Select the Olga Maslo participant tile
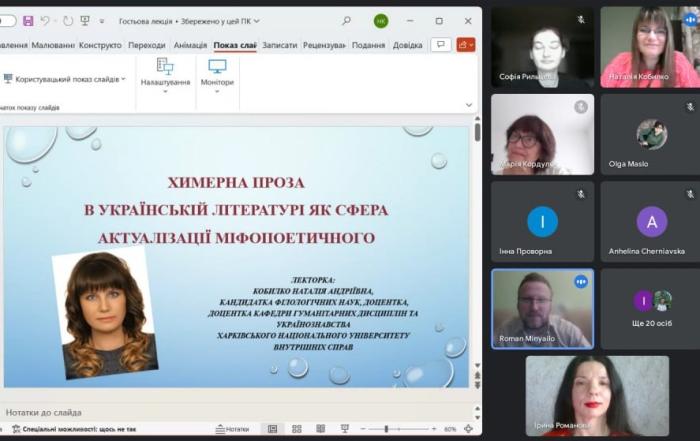 [650, 134]
